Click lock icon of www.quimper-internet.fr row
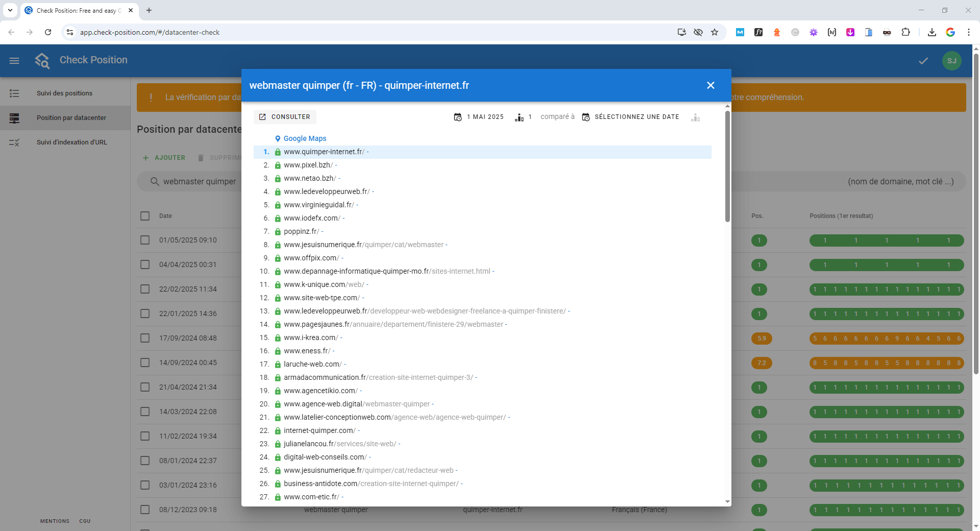The image size is (980, 531). click(x=278, y=152)
